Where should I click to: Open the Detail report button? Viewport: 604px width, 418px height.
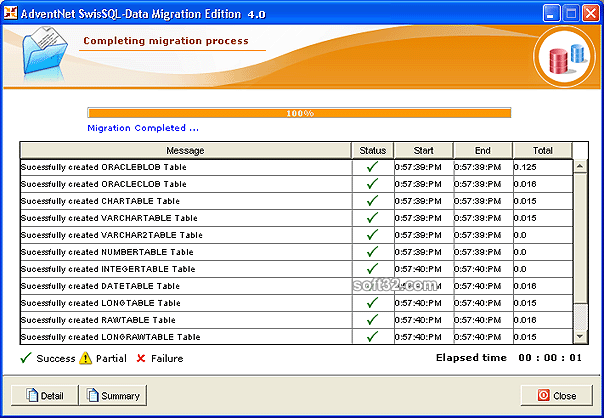(45, 395)
